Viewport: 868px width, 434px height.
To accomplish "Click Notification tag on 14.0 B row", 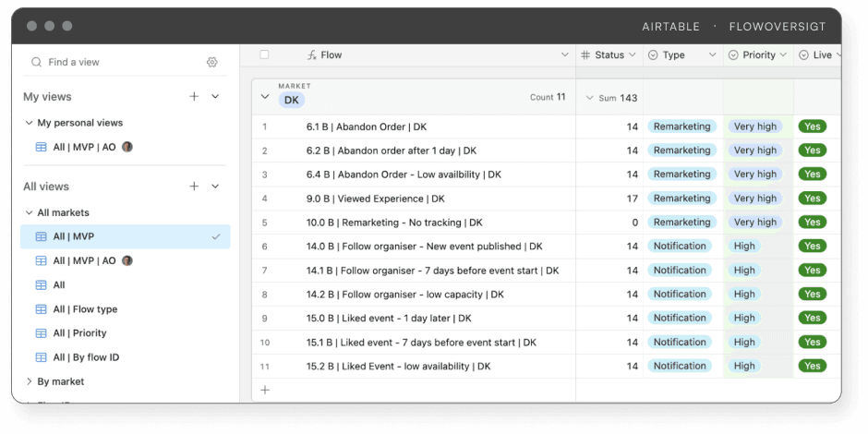I will [x=680, y=246].
